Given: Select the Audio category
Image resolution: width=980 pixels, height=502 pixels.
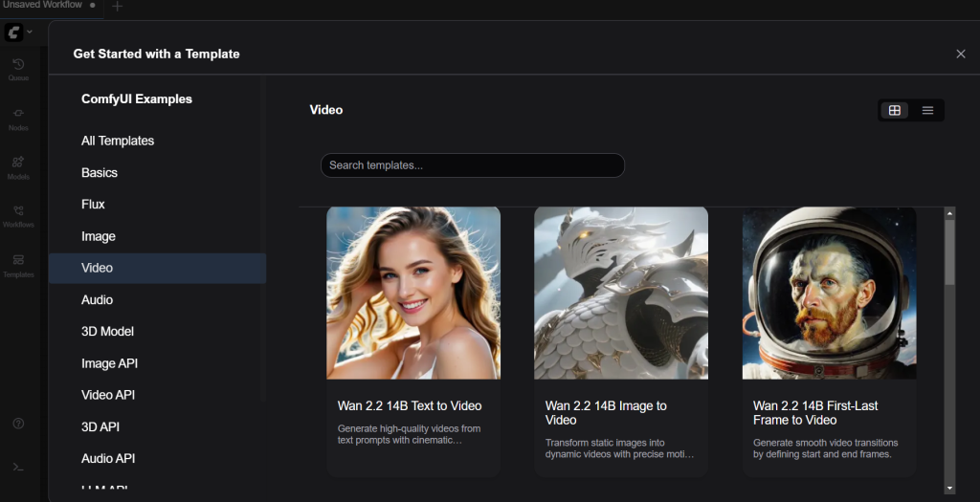Looking at the screenshot, I should [x=158, y=299].
